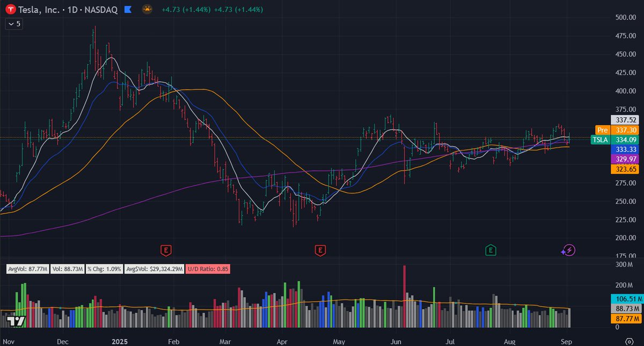Click the orange pre-market session icon

[x=147, y=10]
